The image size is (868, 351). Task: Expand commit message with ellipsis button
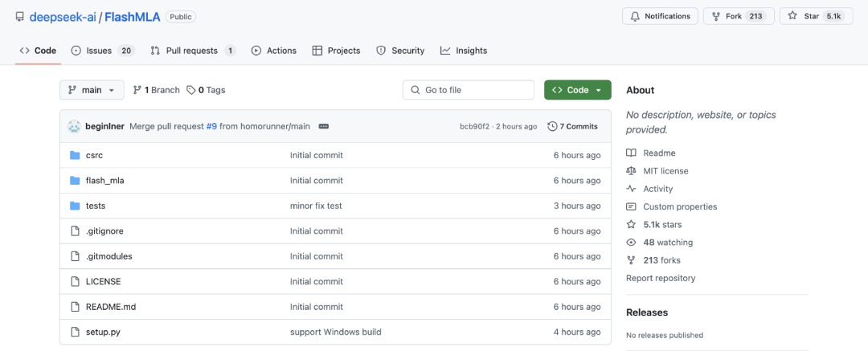tap(324, 126)
